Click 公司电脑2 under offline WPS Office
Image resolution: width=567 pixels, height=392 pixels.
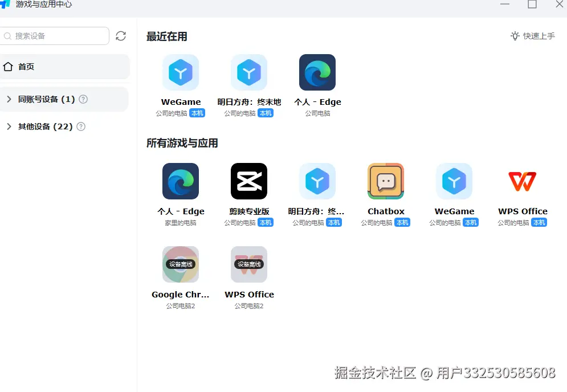coord(249,306)
